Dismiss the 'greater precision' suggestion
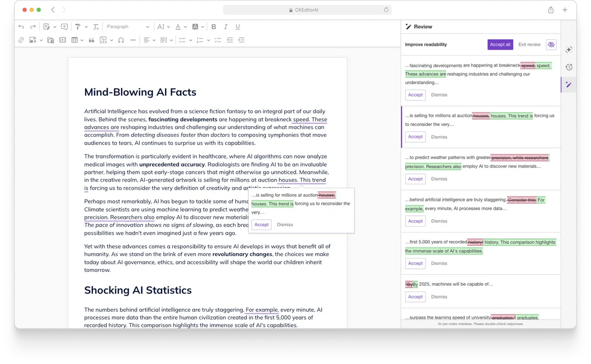Screen dimensions: 591x364 pos(439,179)
